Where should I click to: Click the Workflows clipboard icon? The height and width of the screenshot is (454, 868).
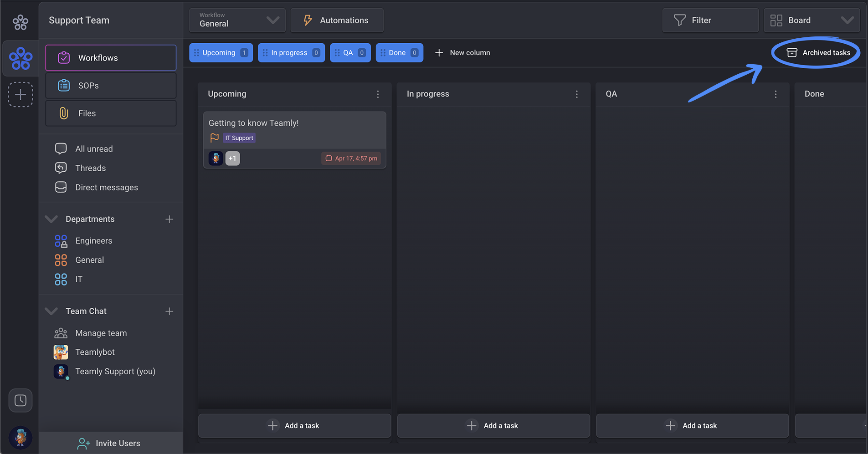(x=64, y=58)
